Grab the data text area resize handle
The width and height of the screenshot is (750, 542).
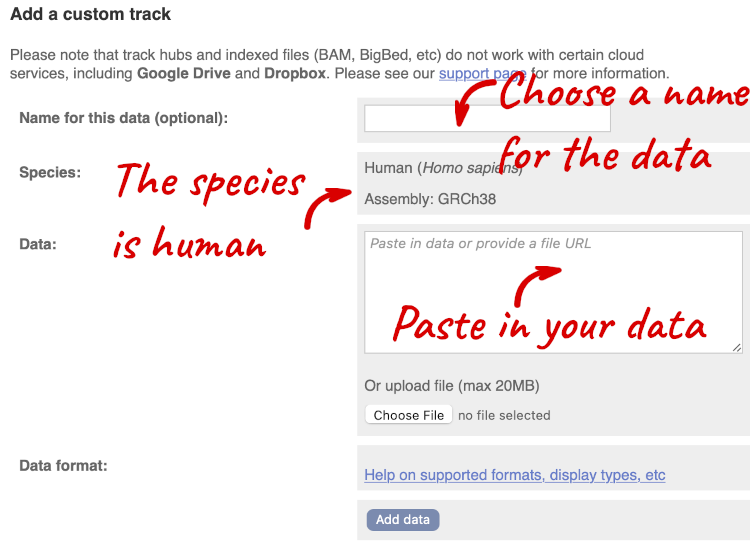tap(737, 348)
